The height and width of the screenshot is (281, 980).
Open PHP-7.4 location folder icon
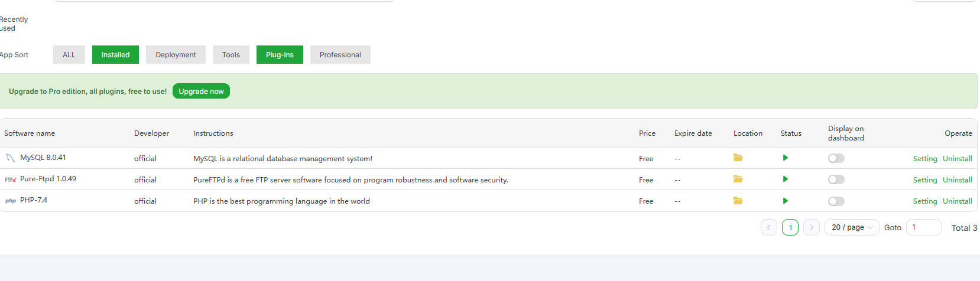(x=738, y=201)
